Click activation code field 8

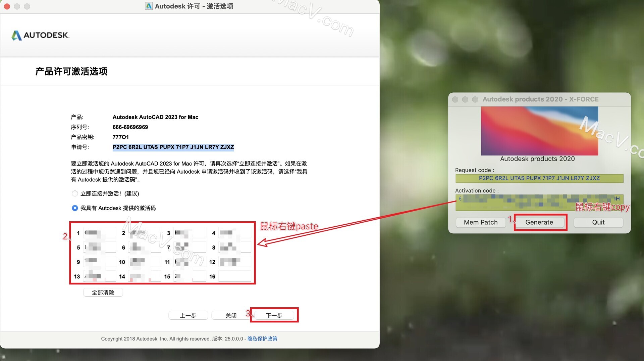(235, 247)
